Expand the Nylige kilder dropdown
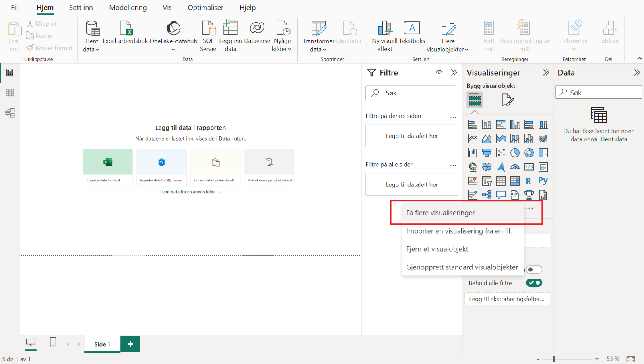This screenshot has height=364, width=644. click(x=281, y=49)
